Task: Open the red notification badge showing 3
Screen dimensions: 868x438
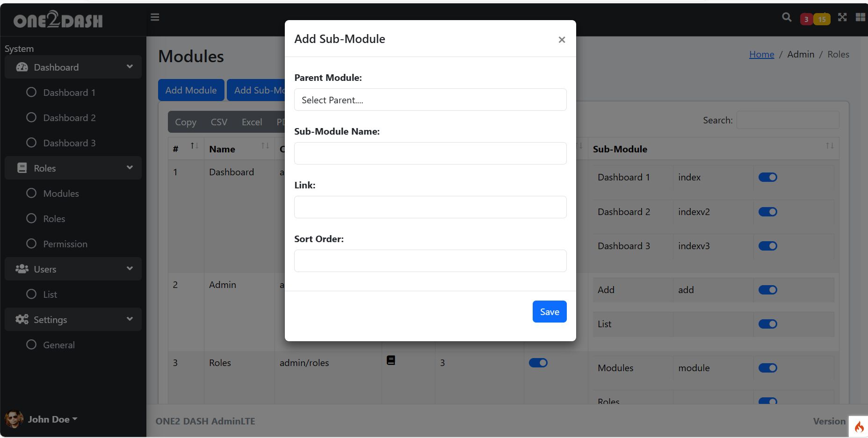Action: click(x=806, y=19)
